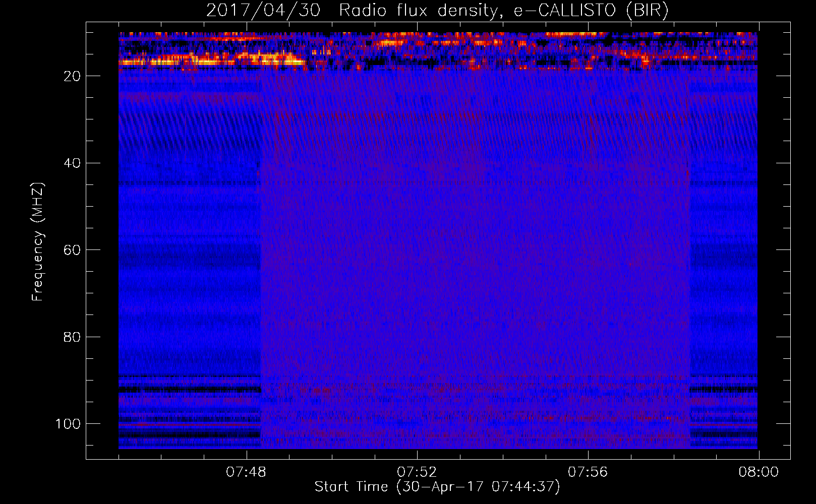Click the 40 MHz frequency tick label
Screen dimensions: 816x504
point(72,163)
